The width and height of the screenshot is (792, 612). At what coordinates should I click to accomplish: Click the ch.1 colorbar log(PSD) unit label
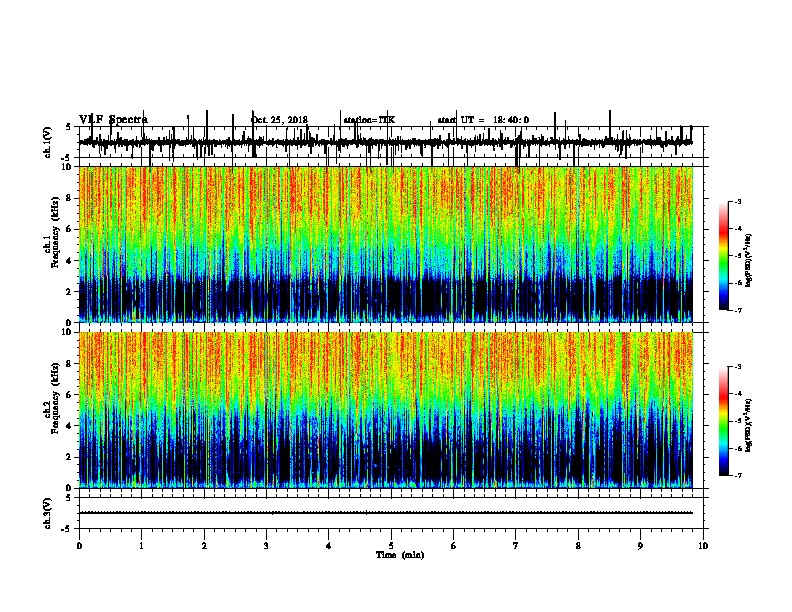[749, 260]
